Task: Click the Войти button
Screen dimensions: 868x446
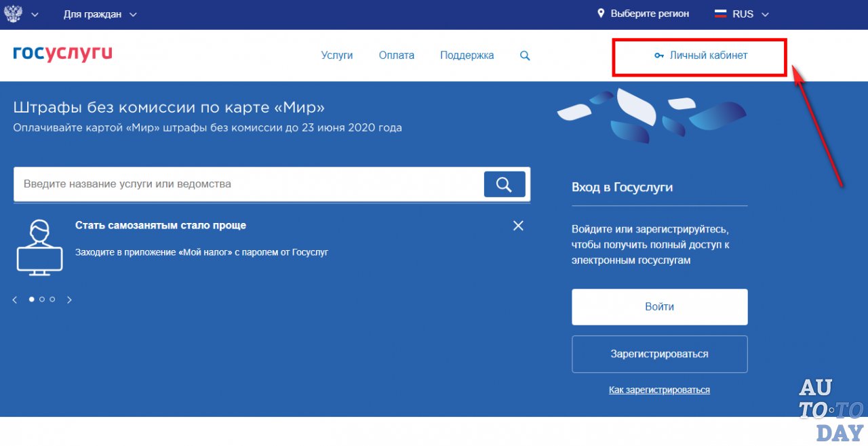Action: pyautogui.click(x=659, y=307)
